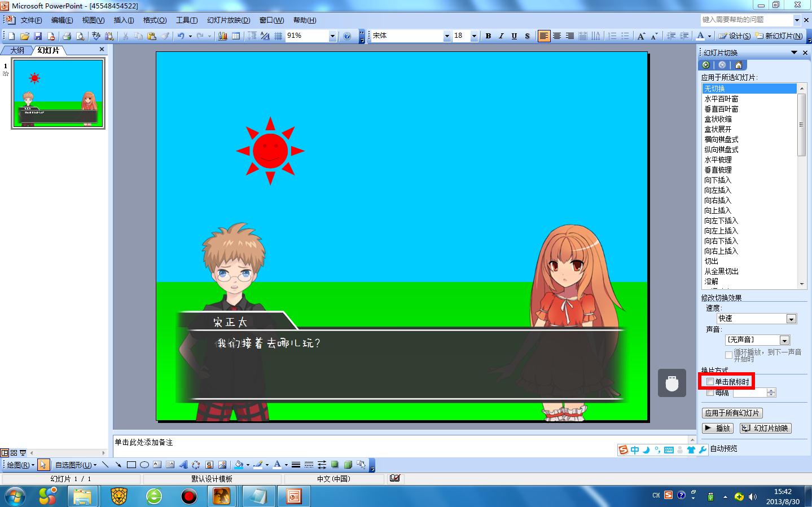Click the line color swatch in Drawing toolbar
812x507 pixels.
pyautogui.click(x=258, y=465)
